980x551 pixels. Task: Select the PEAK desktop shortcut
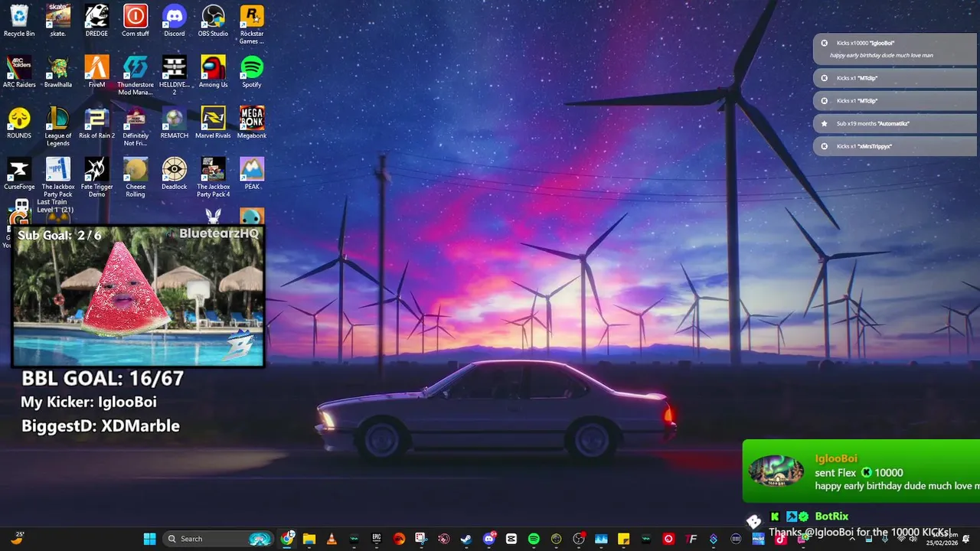click(x=252, y=174)
